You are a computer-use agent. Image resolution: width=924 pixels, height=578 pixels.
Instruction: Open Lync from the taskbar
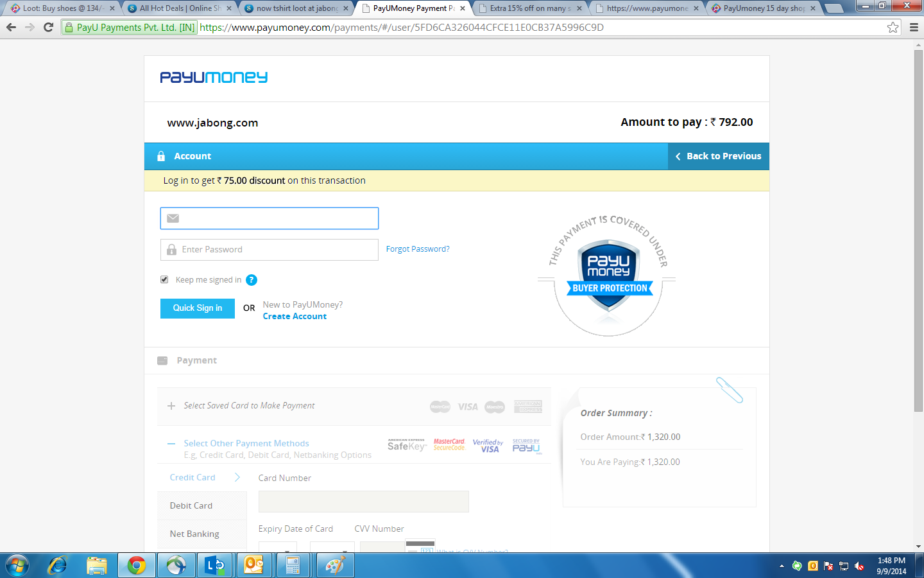pos(215,566)
